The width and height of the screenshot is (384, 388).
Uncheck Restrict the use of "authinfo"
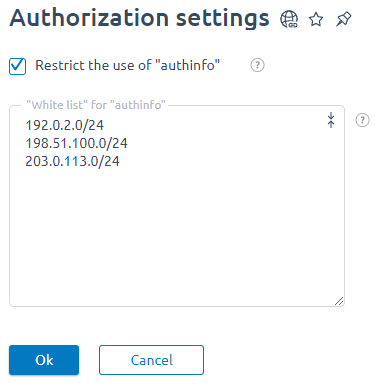[17, 66]
